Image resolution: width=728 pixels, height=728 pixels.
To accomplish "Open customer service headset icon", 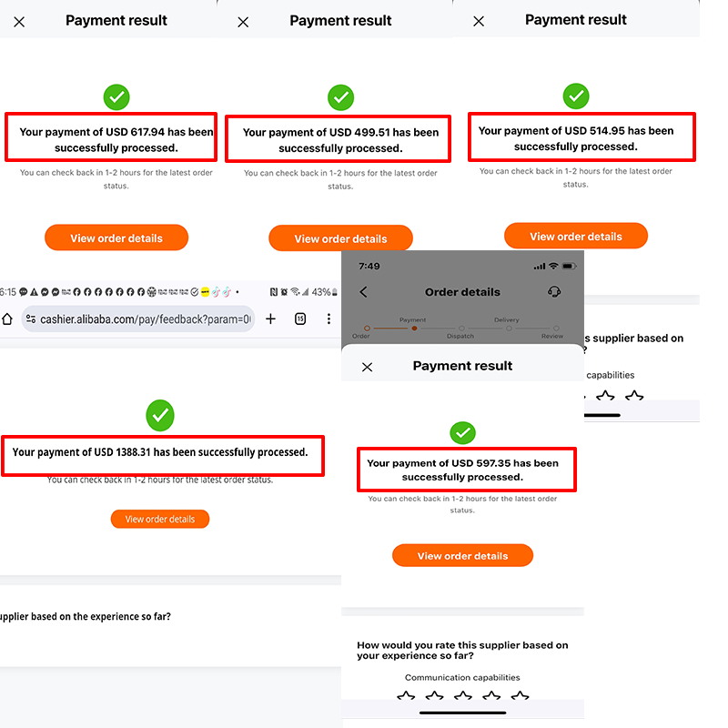I will tap(554, 291).
